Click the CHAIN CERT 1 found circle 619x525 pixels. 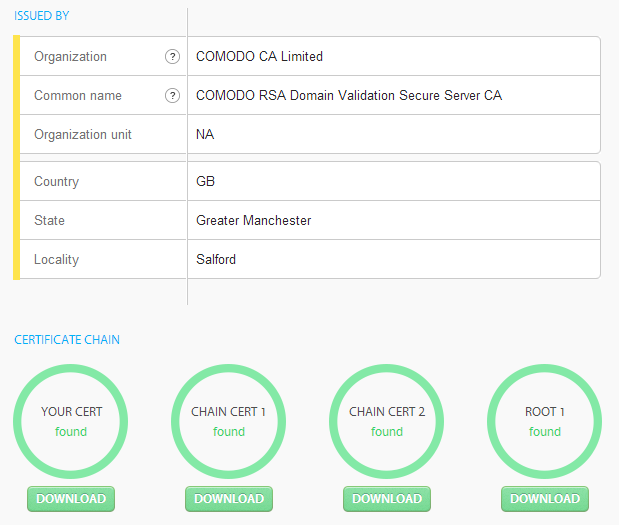[229, 421]
